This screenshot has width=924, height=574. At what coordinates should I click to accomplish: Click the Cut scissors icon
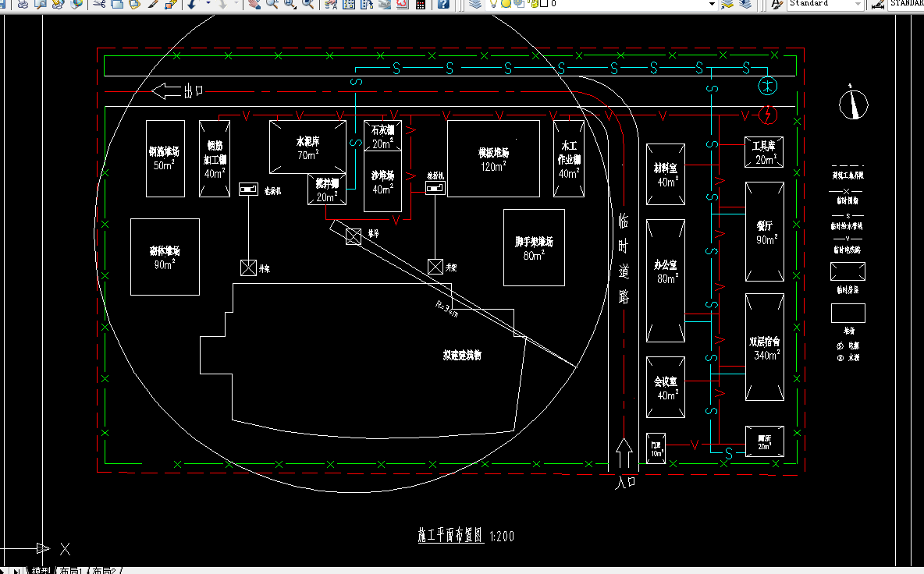(x=100, y=4)
